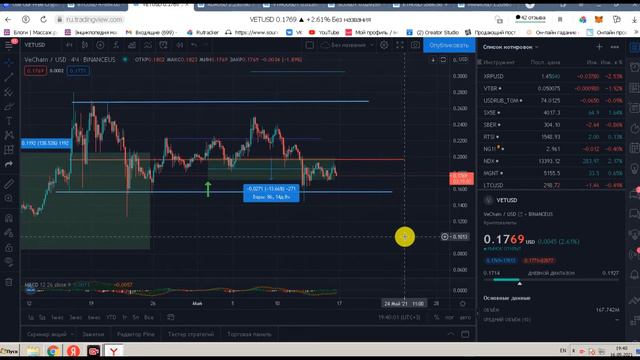640x360 pixels.
Task: Open the candle chart style selector
Action: click(x=85, y=45)
